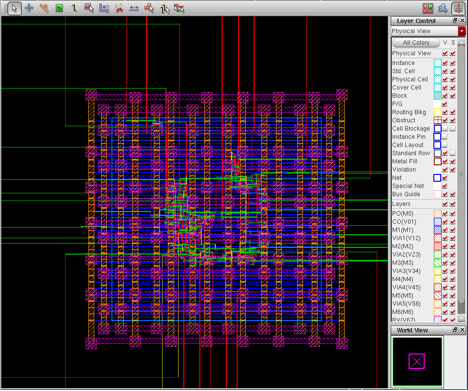Toggle M3(M3) layer selectability
The height and width of the screenshot is (391, 468).
[x=452, y=262]
